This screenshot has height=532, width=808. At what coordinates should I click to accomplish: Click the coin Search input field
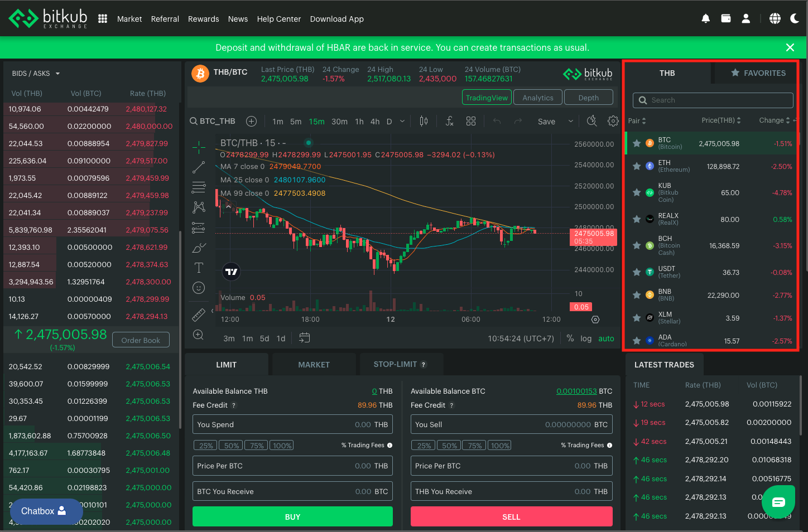(x=713, y=100)
